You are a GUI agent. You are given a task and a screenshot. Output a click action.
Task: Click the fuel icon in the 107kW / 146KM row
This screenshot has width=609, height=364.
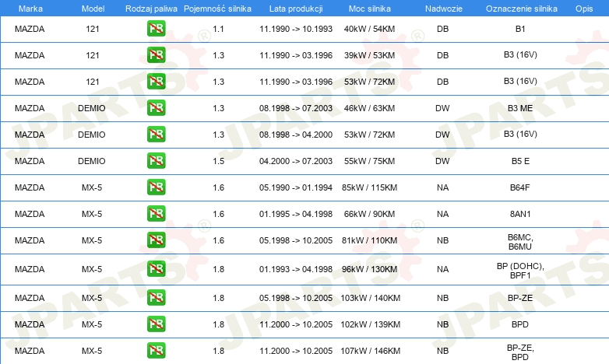click(x=156, y=351)
